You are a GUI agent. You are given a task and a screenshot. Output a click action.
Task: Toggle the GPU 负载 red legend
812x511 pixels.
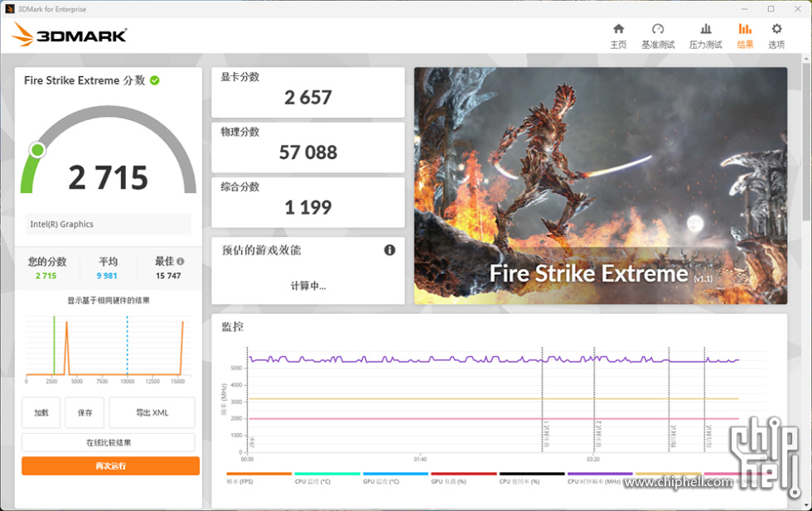pos(463,478)
